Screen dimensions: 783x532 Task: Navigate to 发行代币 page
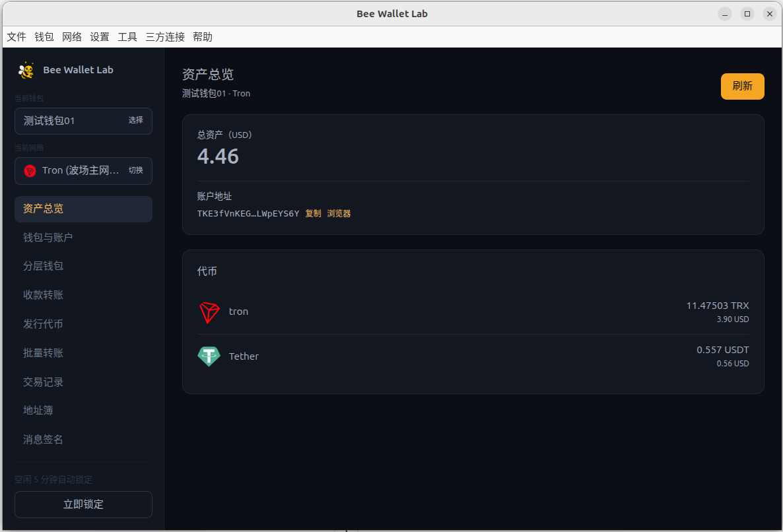pos(83,324)
